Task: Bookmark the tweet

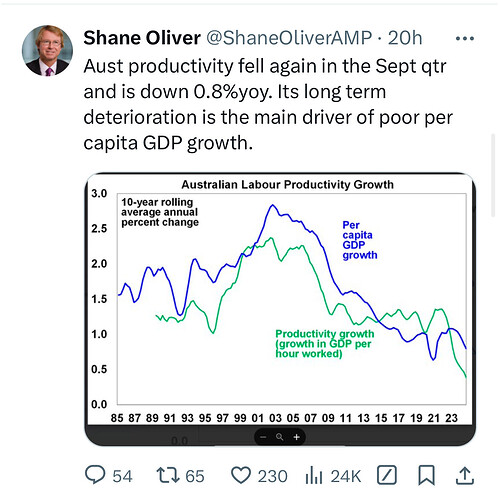Action: [x=427, y=475]
